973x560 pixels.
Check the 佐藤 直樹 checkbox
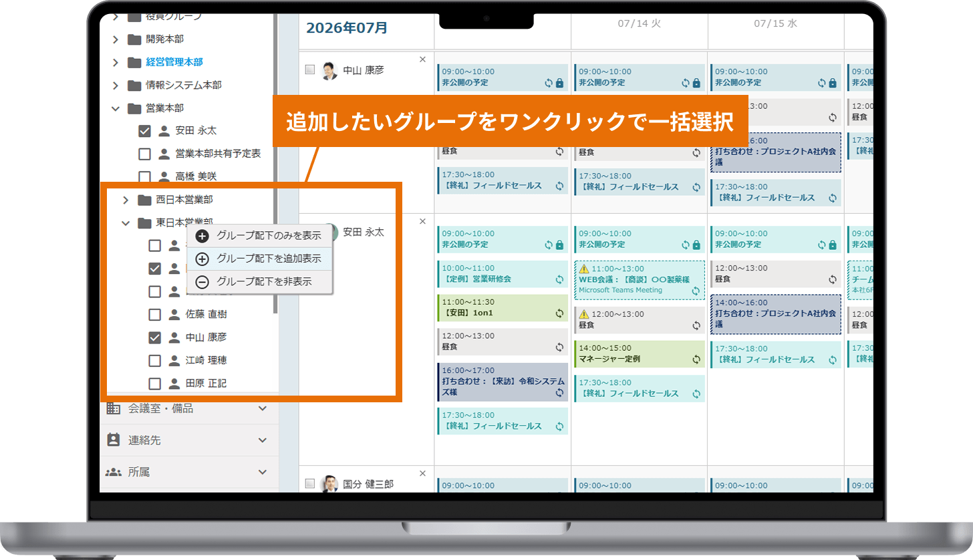[x=154, y=314]
